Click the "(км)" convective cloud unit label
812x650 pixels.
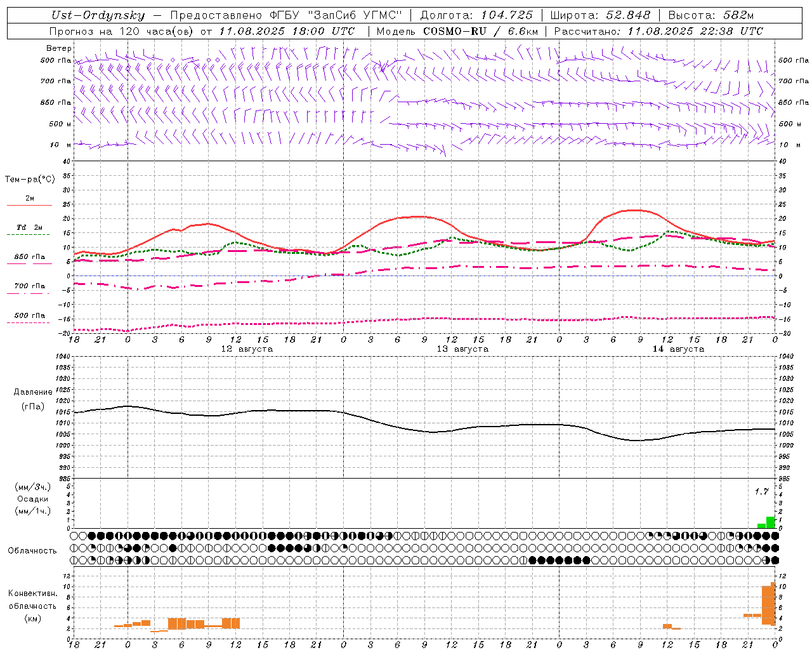point(32,619)
